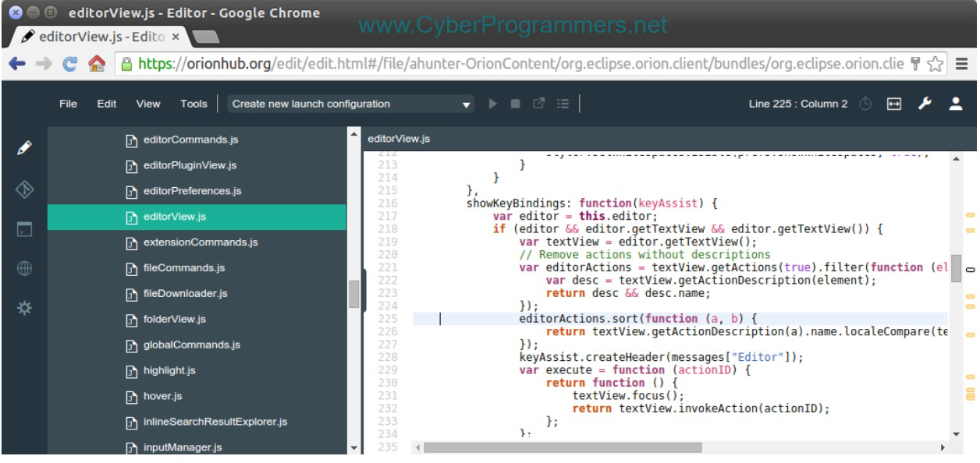Screen dimensions: 980x463
Task: Click file tree scrollbar up arrow
Action: coord(353,134)
